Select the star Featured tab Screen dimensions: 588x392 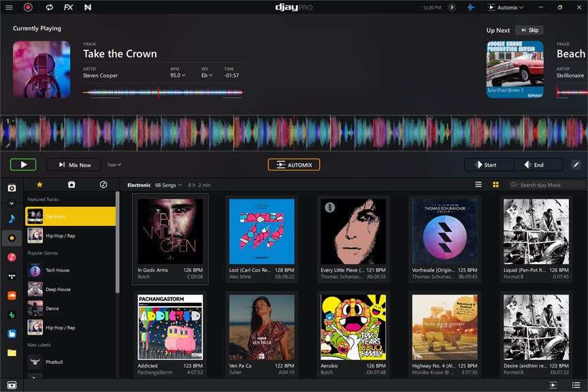coord(39,184)
